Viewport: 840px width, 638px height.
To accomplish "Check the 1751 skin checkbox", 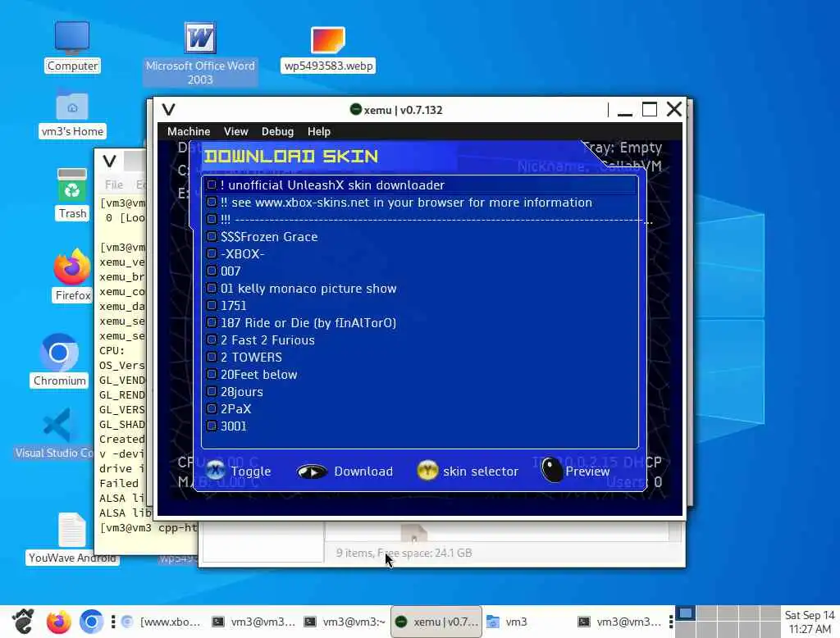I will (x=212, y=305).
